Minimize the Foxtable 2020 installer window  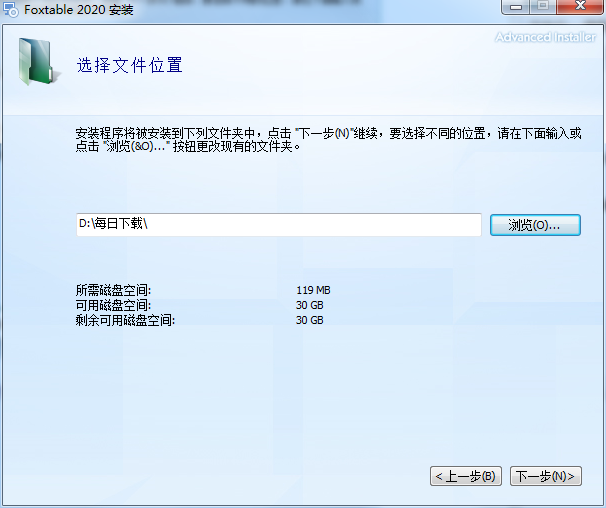[513, 8]
